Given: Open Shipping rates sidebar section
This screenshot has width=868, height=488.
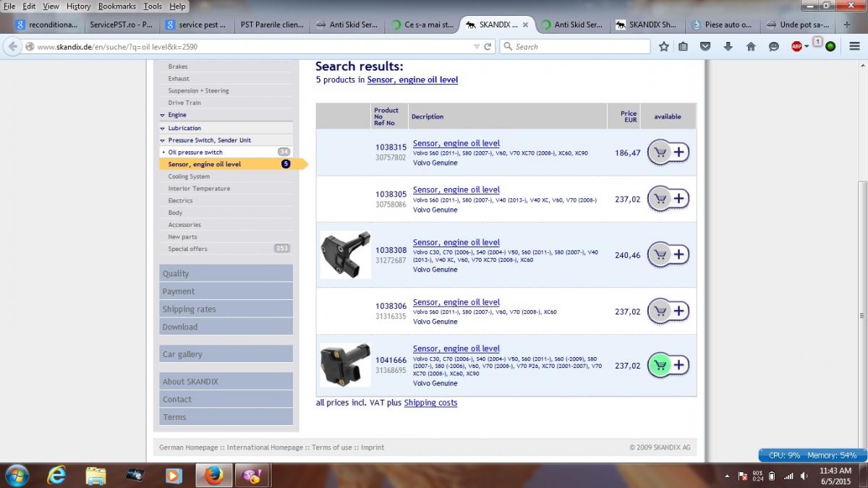Looking at the screenshot, I should (x=226, y=309).
